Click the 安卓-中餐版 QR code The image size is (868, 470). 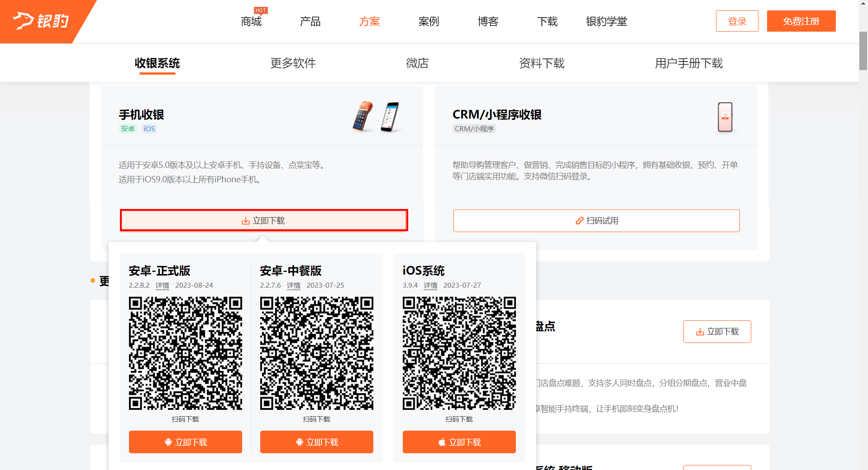317,353
